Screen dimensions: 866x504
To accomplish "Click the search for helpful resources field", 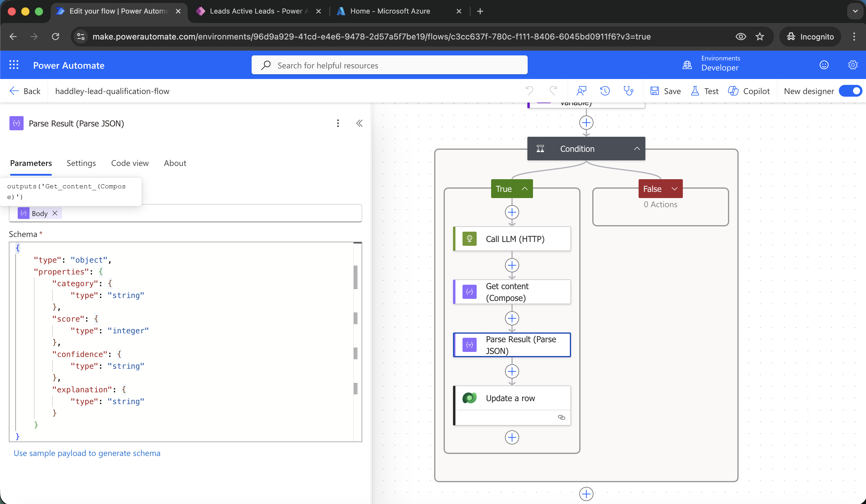I will point(389,65).
